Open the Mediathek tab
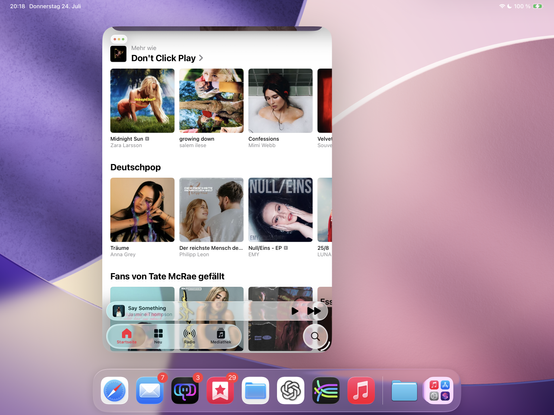Screen dimensions: 554x415 (220, 336)
